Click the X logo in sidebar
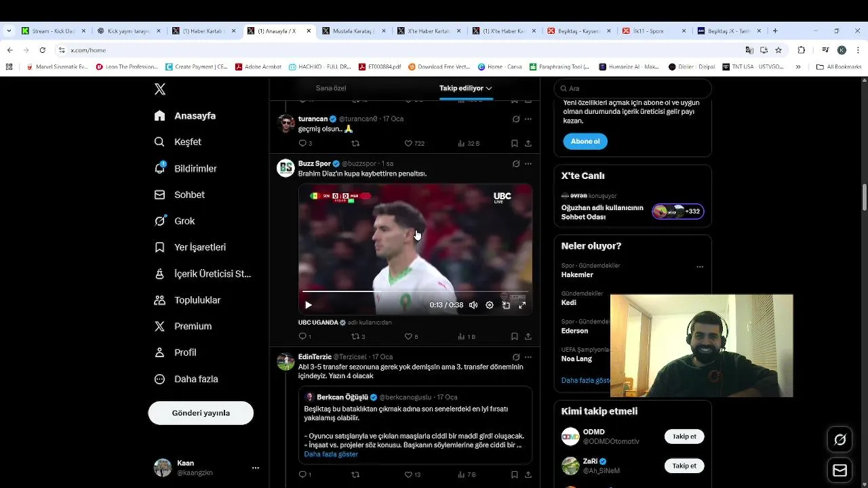Screen dimensions: 868x488 coord(160,89)
